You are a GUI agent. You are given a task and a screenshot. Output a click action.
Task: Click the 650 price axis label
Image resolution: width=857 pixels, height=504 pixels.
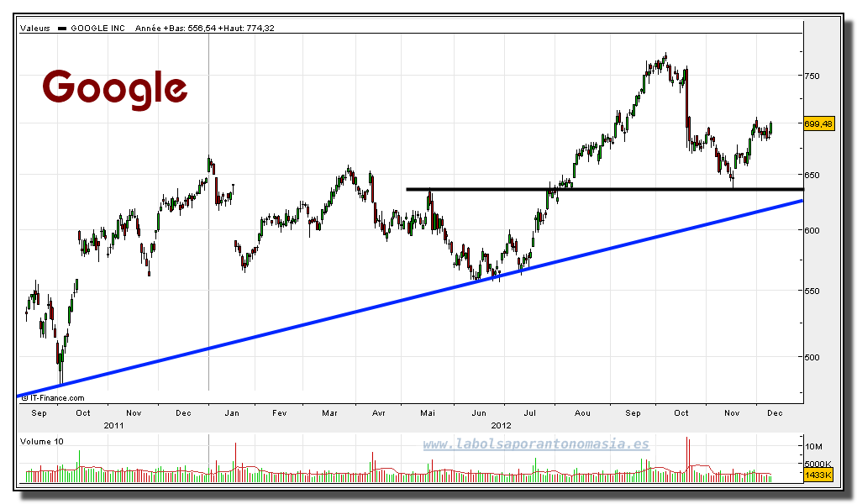pyautogui.click(x=812, y=176)
